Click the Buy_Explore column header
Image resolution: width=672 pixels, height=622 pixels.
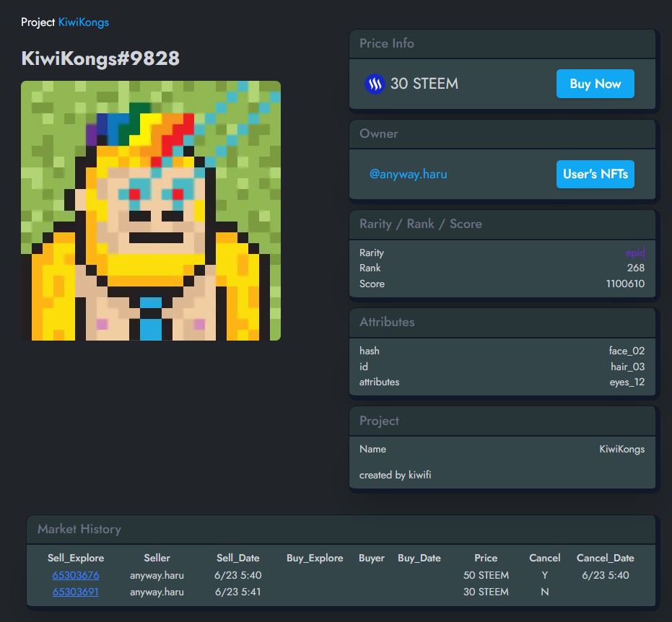pos(315,558)
